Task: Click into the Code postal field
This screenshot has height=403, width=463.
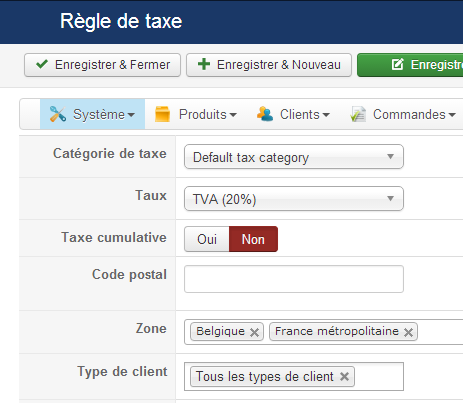Action: 294,279
